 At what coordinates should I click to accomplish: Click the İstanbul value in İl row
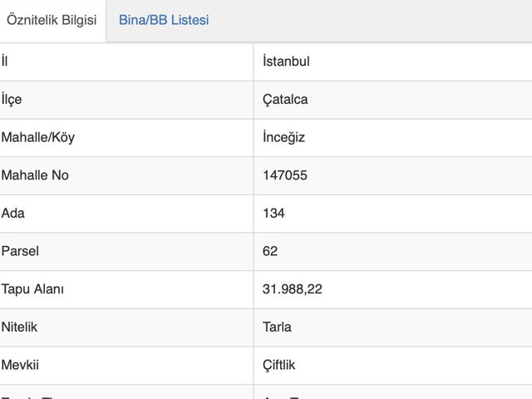[286, 62]
